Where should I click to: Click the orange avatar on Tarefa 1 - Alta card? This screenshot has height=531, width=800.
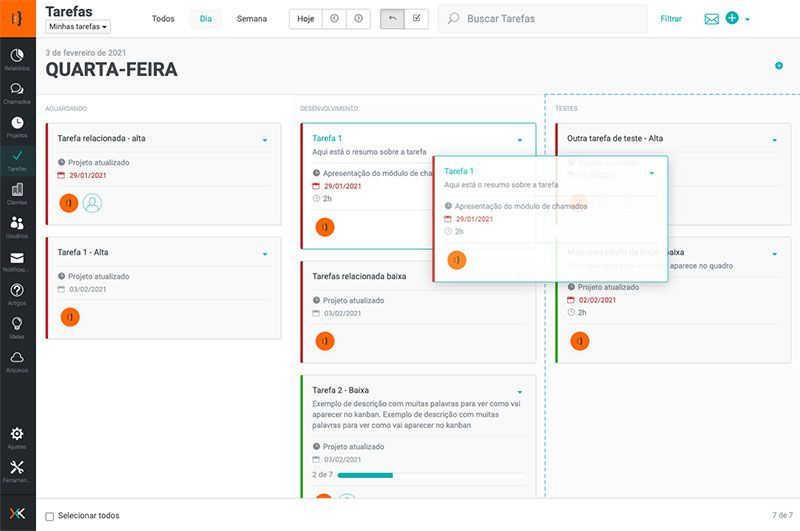tap(70, 317)
